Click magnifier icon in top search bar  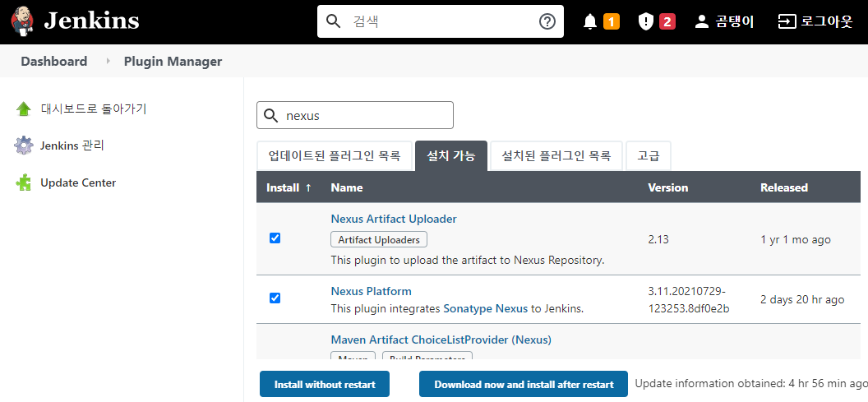tap(333, 21)
